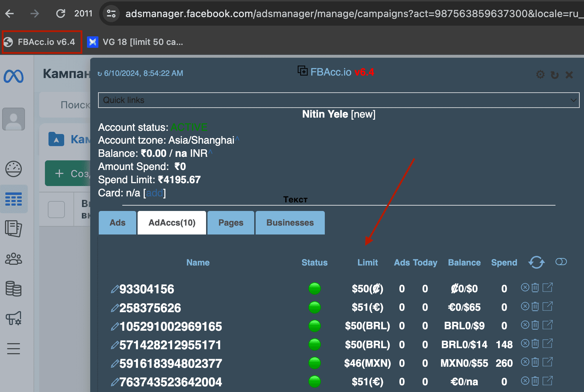Edit name of account 105291002969165 pencil
This screenshot has height=392, width=584.
tap(115, 326)
